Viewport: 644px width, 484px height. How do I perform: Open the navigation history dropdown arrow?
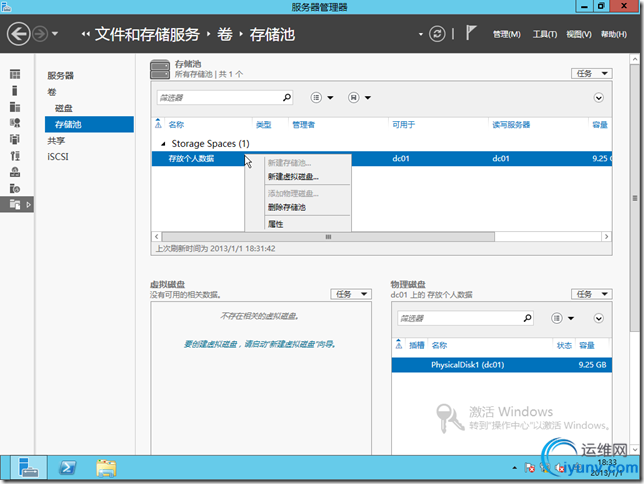tap(55, 34)
